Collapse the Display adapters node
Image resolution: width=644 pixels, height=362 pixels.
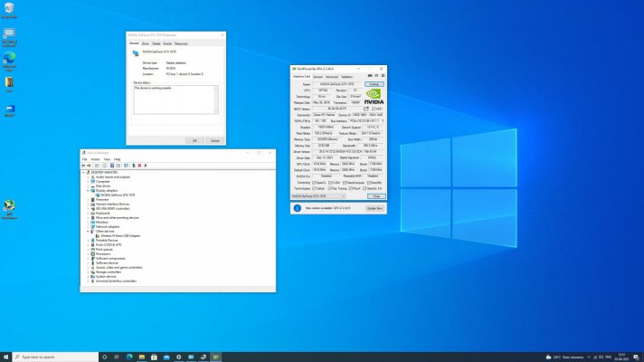coord(88,191)
